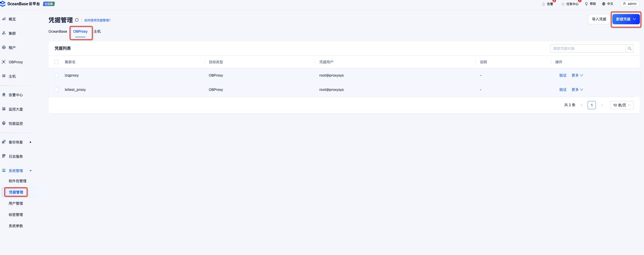This screenshot has width=644, height=255.
Task: Open the 日志服务 sidebar icon
Action: (x=4, y=156)
